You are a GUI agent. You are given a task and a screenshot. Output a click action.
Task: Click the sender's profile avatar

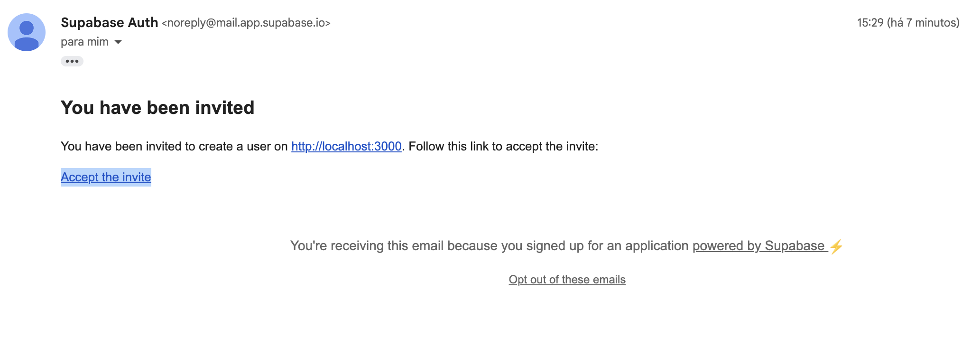pyautogui.click(x=27, y=32)
